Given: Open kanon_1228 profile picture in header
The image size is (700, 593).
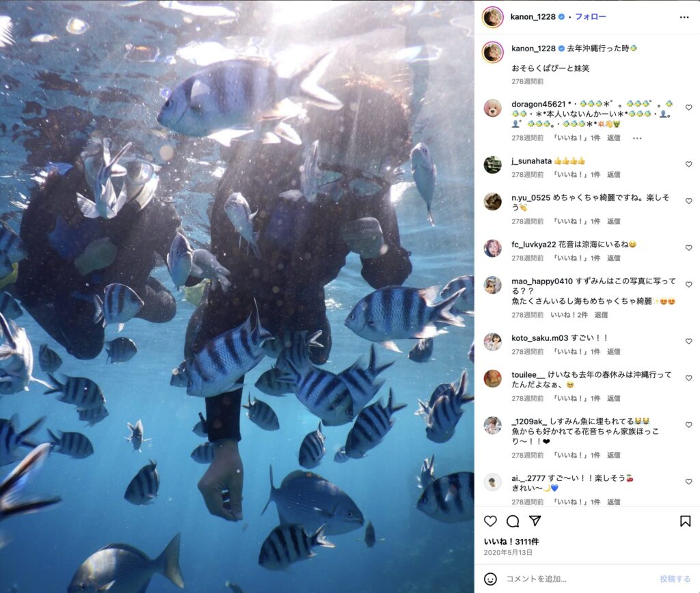Looking at the screenshot, I should click(492, 17).
